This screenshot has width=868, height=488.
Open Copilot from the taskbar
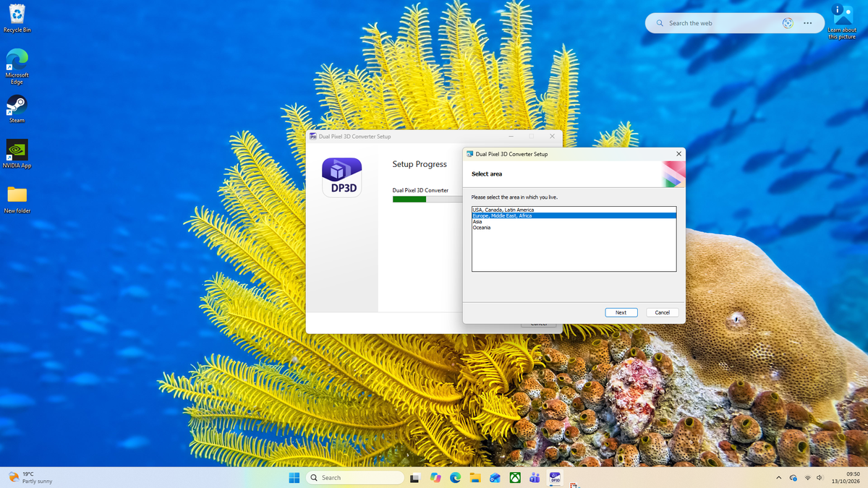tap(435, 478)
